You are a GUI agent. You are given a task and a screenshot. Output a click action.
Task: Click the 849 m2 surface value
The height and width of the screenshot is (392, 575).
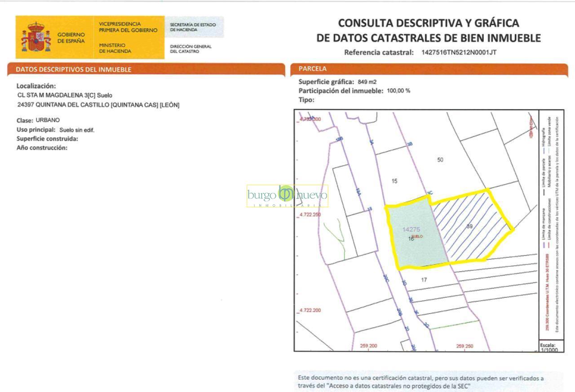[367, 82]
